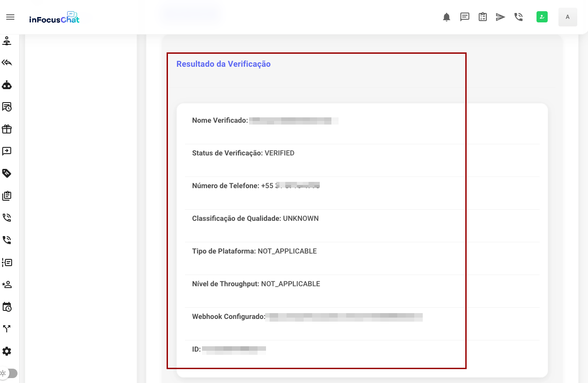The image size is (588, 383).
Task: Click the 'Resultado da Verificação' heading
Action: [223, 64]
